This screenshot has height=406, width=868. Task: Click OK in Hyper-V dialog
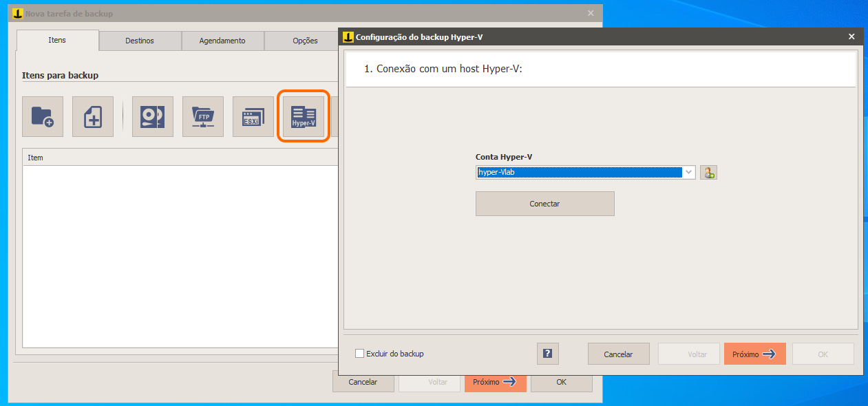[823, 354]
